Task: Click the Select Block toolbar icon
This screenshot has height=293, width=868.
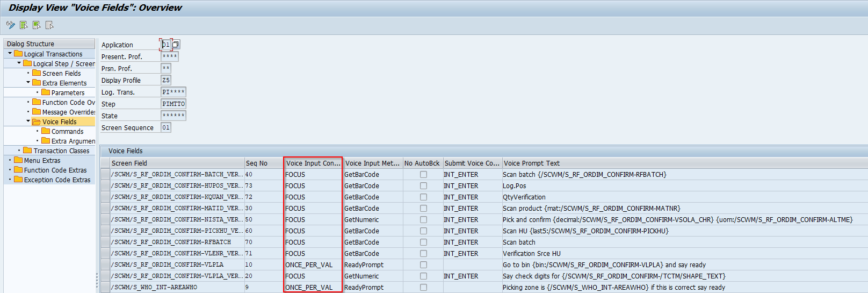Action: (37, 25)
